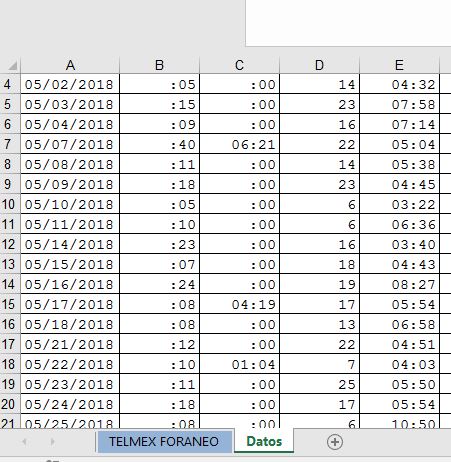Screen dimensions: 451x462
Task: Click the column E cell showing 05:38
Action: (399, 164)
